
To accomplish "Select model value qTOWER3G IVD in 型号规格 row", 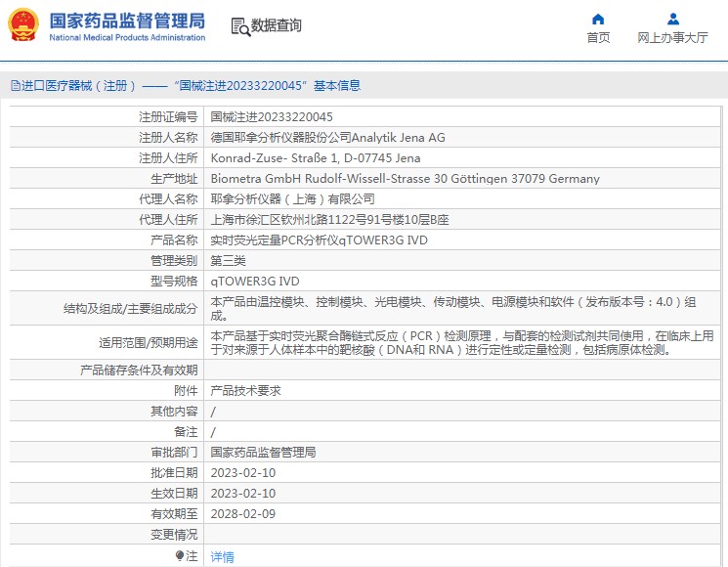I will (x=255, y=281).
